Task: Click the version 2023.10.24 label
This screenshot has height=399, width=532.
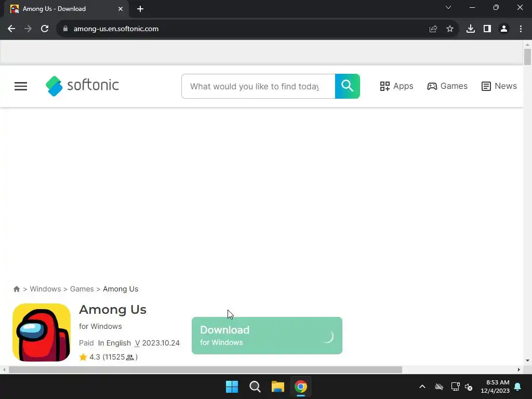Action: tap(157, 343)
